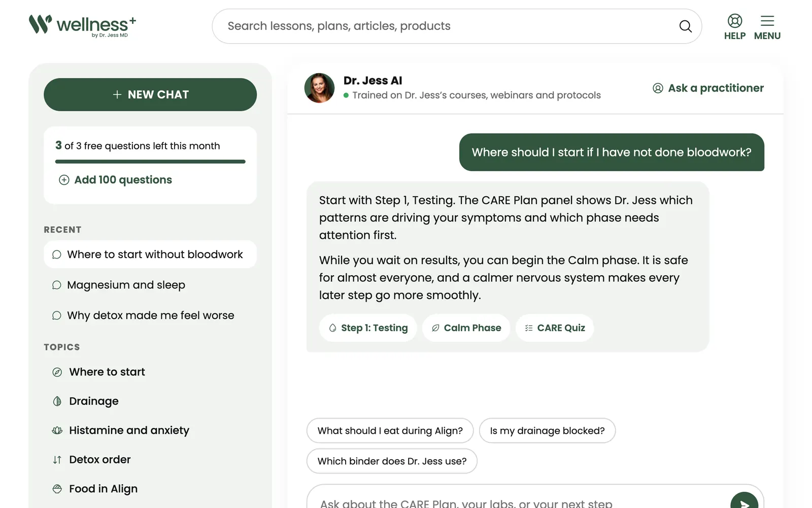The height and width of the screenshot is (508, 812).
Task: Click chat bubble icon for Magnesium and sleep
Action: [57, 285]
